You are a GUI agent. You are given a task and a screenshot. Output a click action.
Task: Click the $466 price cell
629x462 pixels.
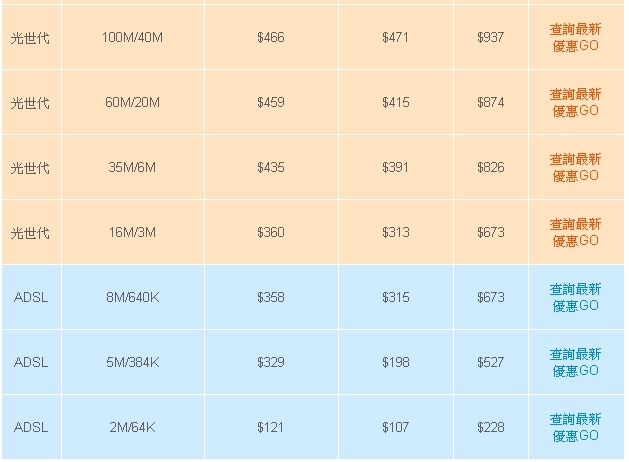(271, 37)
